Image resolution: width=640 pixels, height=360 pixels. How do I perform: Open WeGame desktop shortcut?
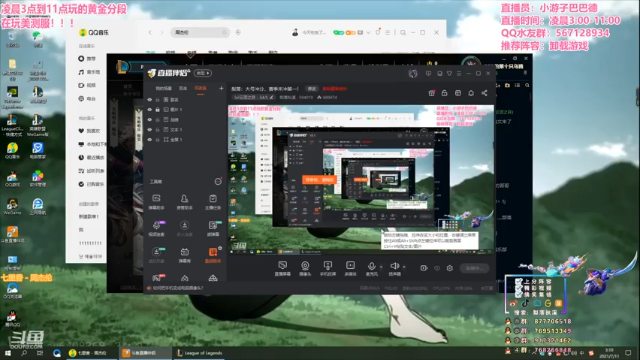(x=12, y=207)
